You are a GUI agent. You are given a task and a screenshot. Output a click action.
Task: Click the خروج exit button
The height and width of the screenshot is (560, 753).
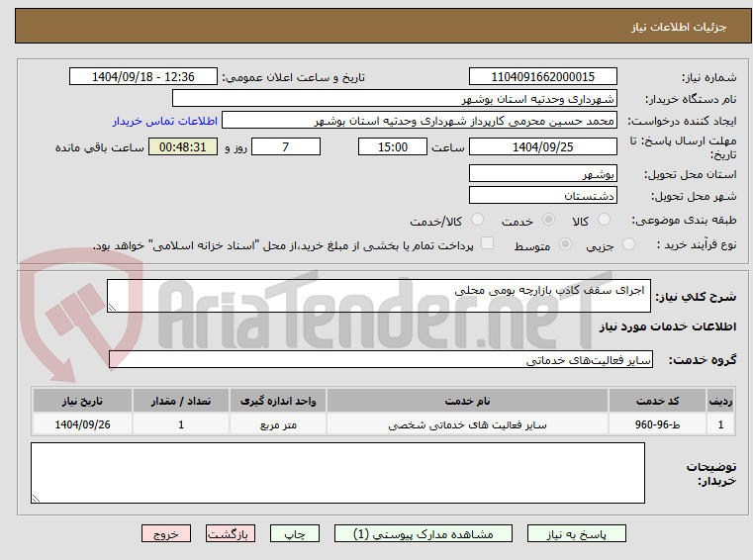coord(165,533)
